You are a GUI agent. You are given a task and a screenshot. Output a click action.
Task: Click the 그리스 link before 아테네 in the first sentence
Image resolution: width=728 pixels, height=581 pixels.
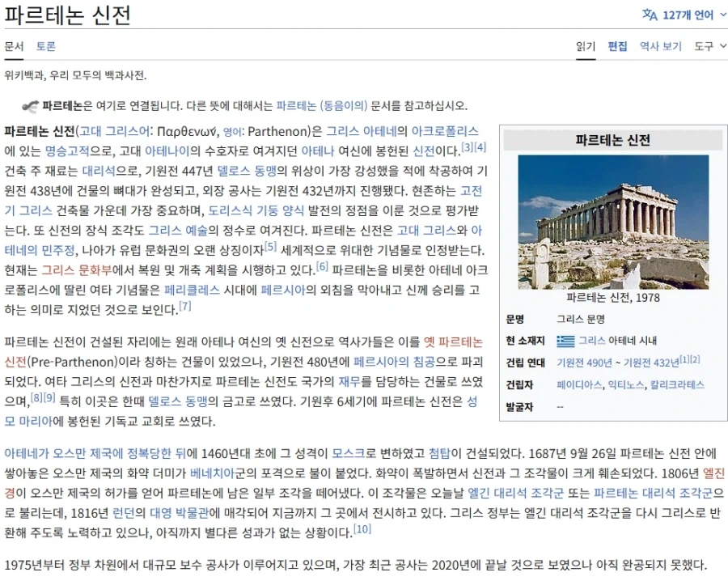[343, 131]
